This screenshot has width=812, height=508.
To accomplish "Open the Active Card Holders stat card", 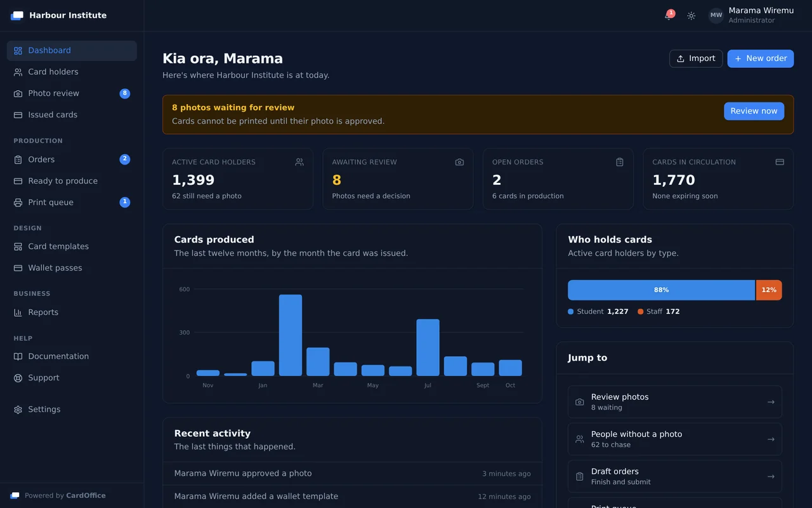I will [x=238, y=179].
